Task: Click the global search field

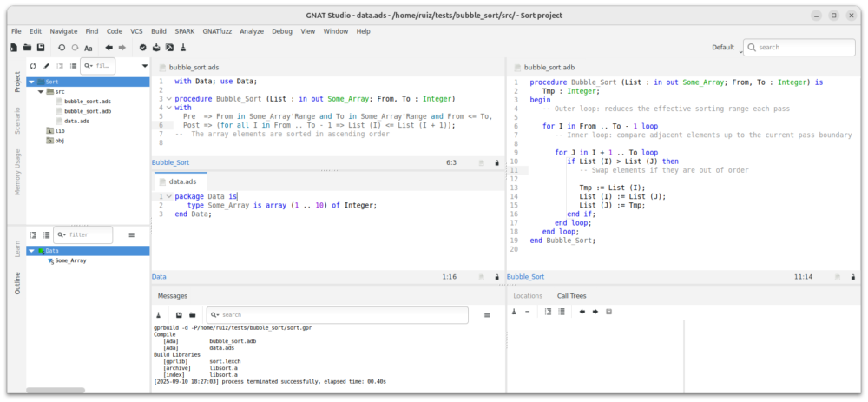Action: 803,48
